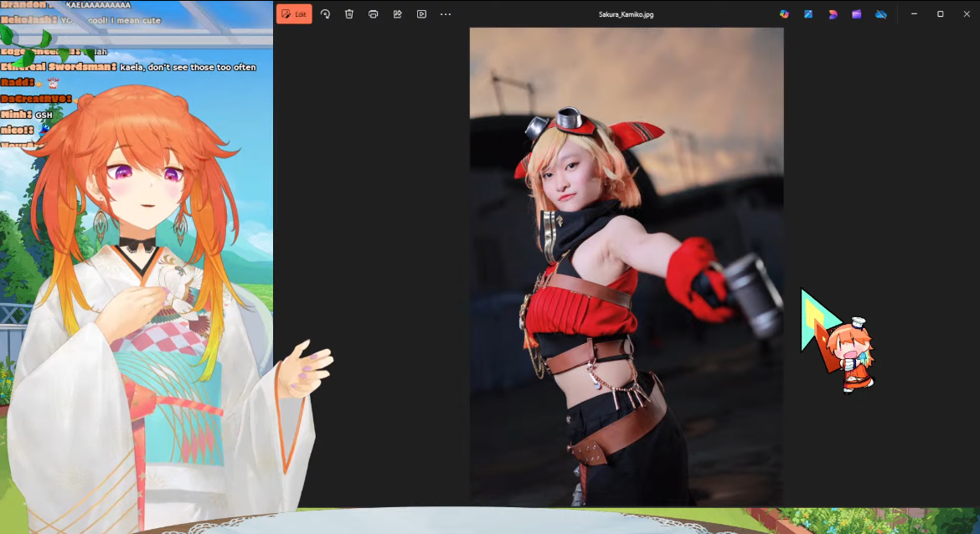This screenshot has height=534, width=980.
Task: Open the colorful Copilot icon in the title bar
Action: pos(784,13)
